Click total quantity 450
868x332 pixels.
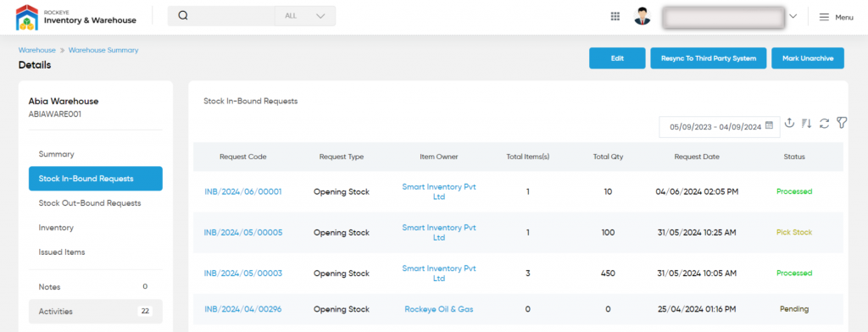(x=608, y=274)
